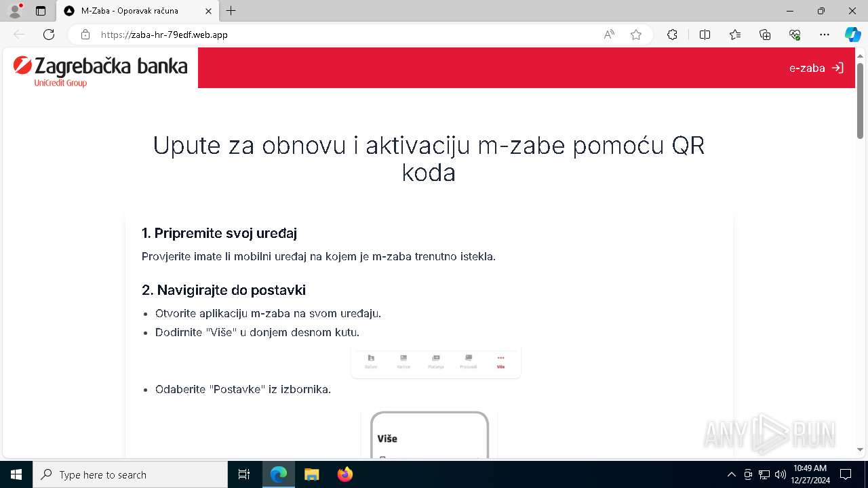Refresh the current page
This screenshot has width=868, height=488.
point(49,35)
